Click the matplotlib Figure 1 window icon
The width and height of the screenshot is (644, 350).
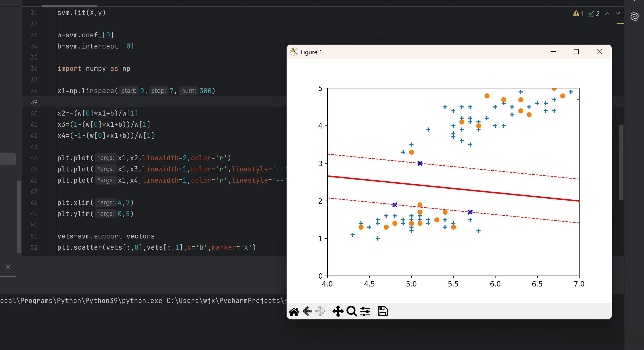[294, 52]
